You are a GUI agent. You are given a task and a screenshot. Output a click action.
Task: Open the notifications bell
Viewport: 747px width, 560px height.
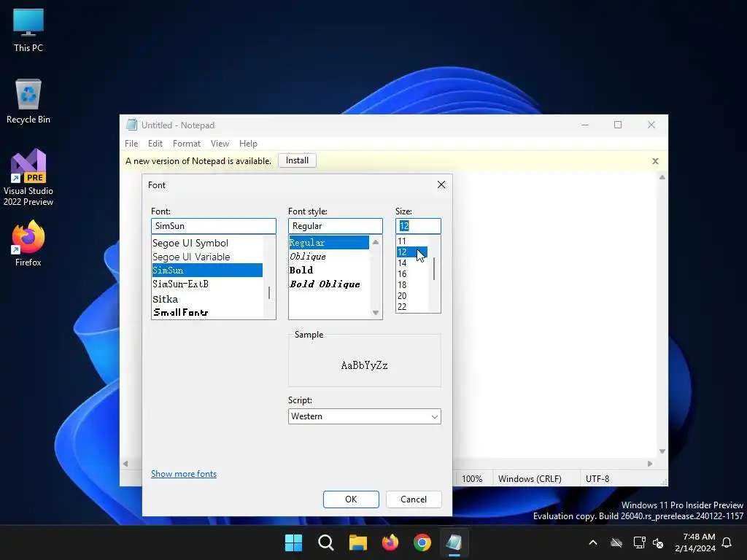coord(727,542)
